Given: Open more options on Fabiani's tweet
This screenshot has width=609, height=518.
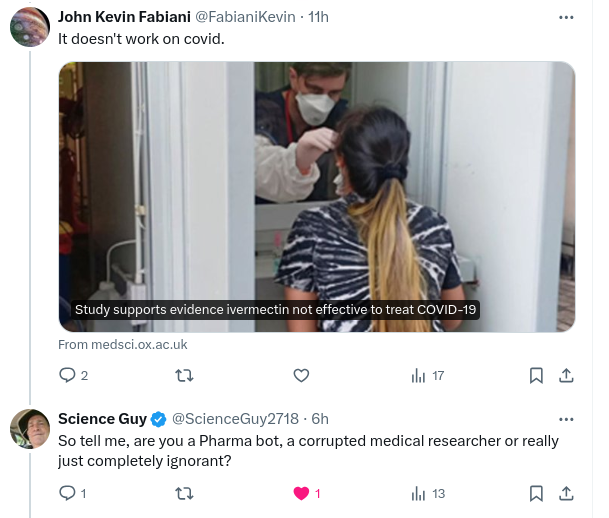Looking at the screenshot, I should click(x=566, y=17).
